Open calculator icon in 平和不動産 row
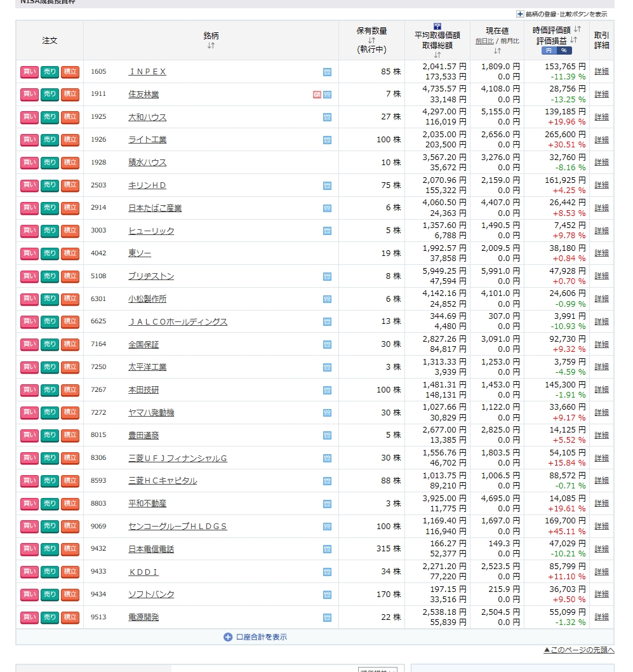633x672 pixels. coord(327,504)
